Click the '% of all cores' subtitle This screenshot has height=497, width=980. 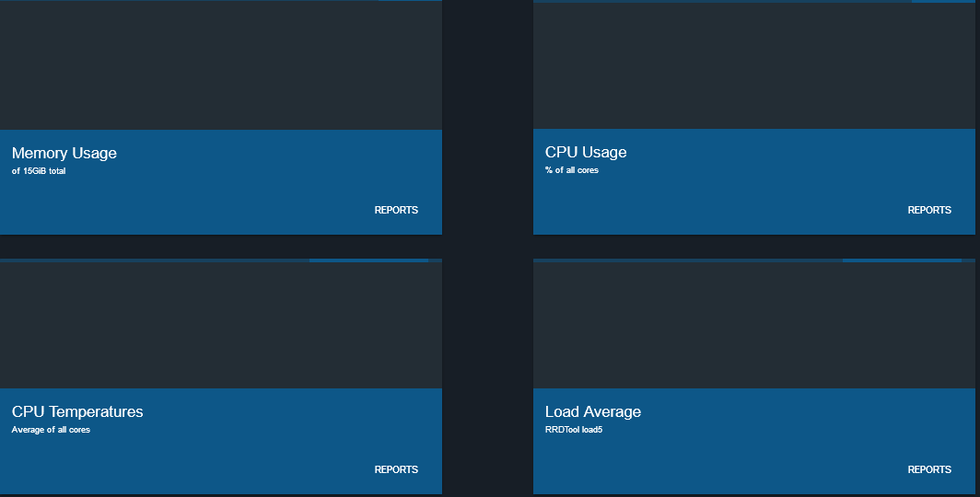[x=572, y=170]
